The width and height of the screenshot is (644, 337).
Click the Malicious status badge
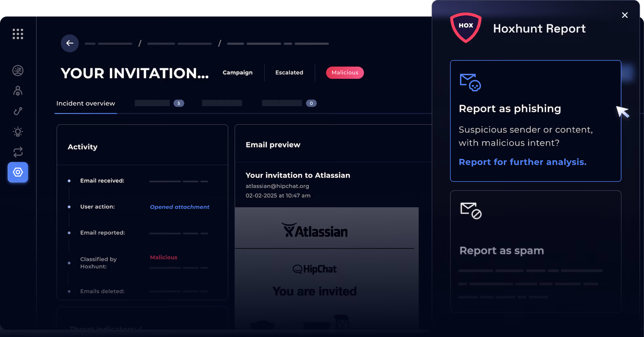pyautogui.click(x=345, y=73)
